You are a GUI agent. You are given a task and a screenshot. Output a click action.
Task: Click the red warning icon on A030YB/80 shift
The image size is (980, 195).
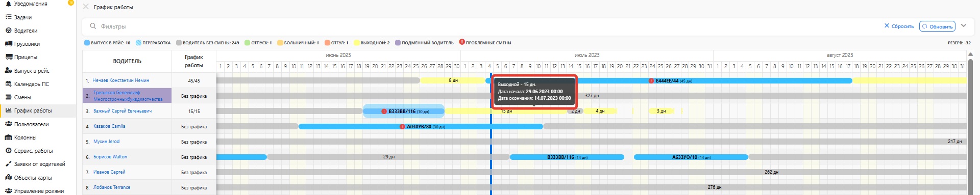(402, 127)
